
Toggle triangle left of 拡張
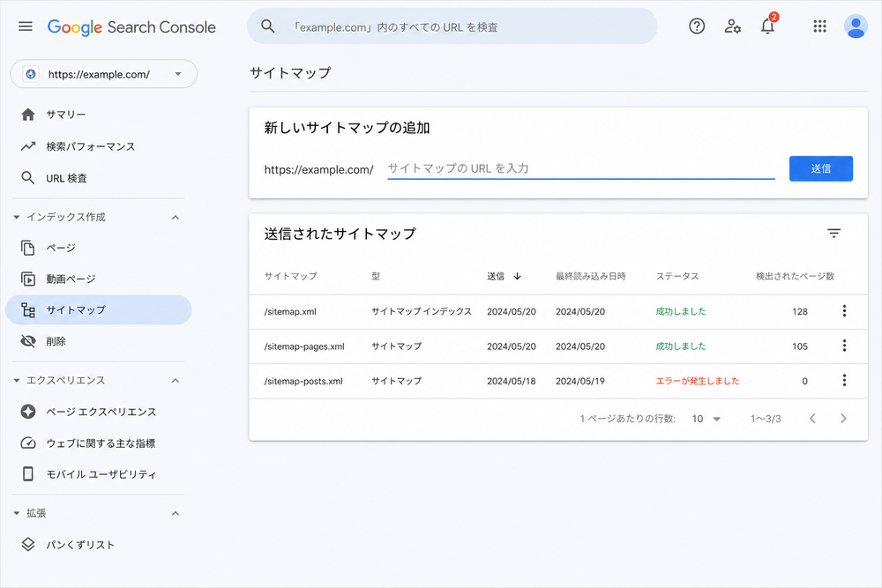16,513
